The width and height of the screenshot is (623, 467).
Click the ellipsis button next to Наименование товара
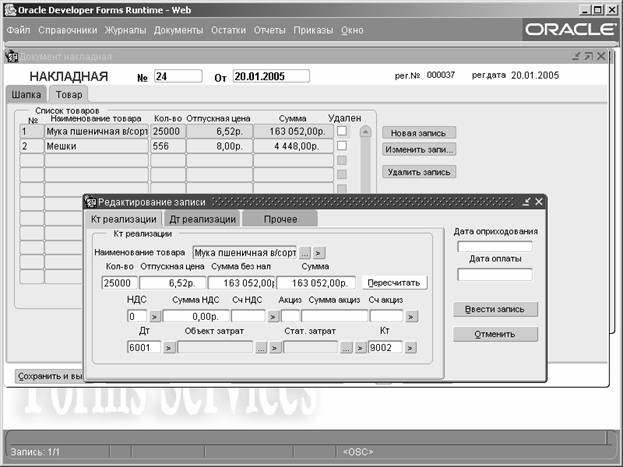[x=306, y=253]
